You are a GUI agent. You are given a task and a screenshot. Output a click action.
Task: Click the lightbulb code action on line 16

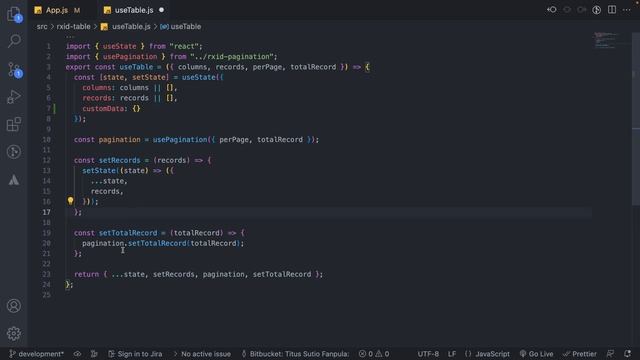click(70, 201)
